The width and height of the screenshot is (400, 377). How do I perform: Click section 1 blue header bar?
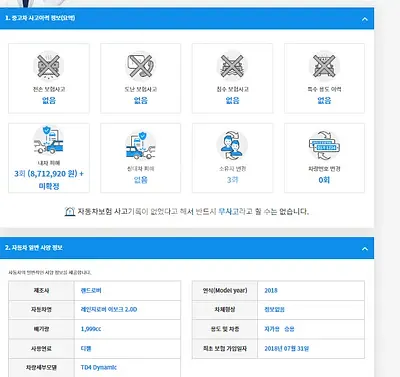point(187,18)
